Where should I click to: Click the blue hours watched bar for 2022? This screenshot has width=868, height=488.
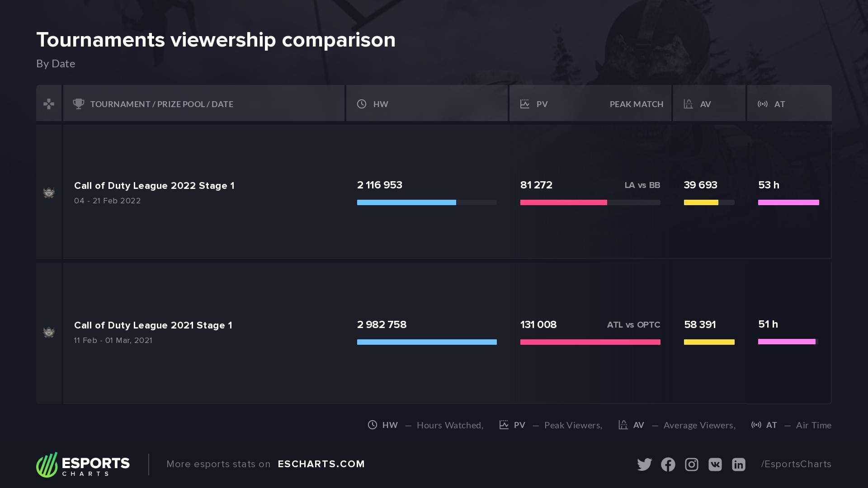point(406,202)
